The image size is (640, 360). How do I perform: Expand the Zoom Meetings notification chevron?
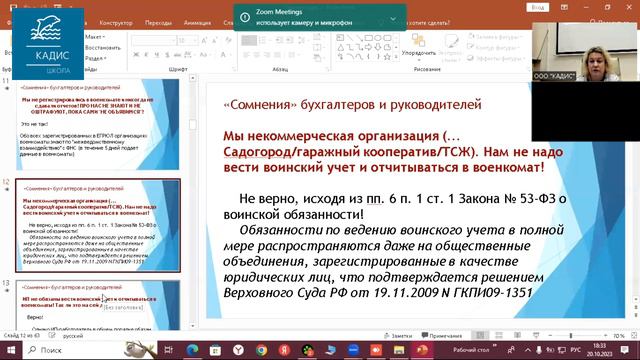coord(393,19)
